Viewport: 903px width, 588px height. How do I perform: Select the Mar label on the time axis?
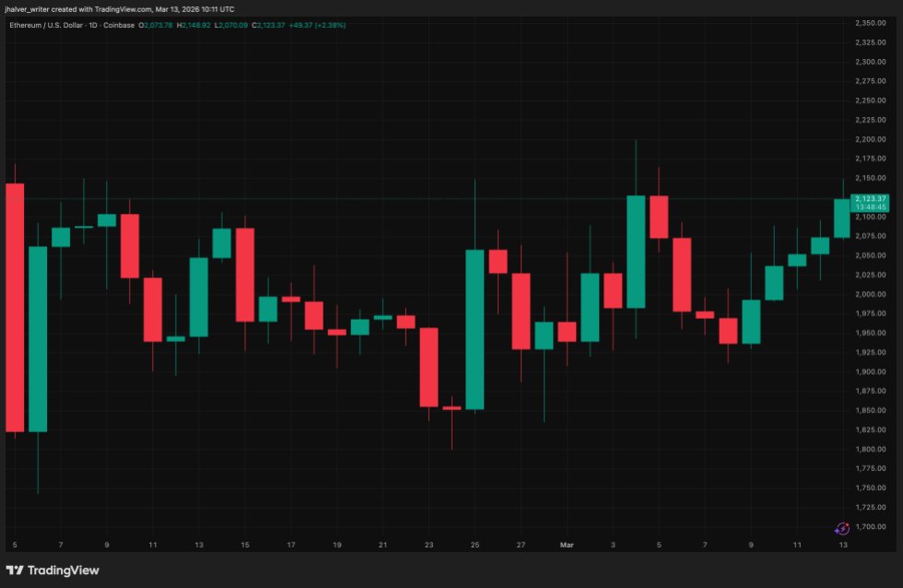click(565, 545)
